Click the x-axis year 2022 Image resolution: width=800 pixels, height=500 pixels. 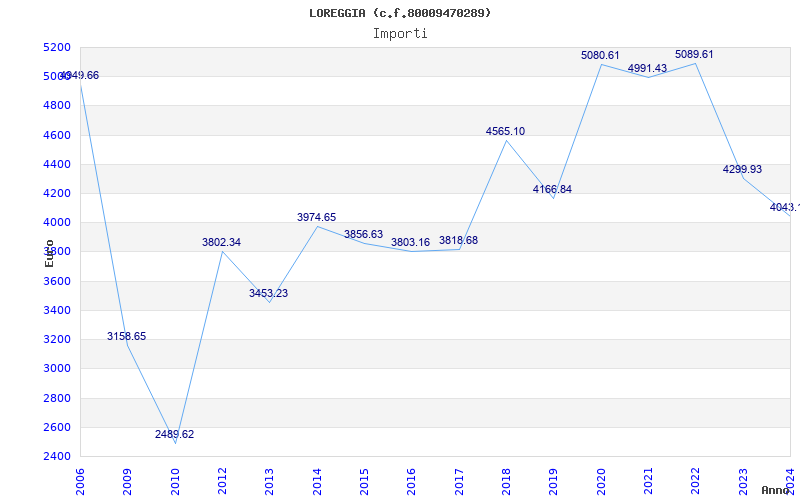(x=696, y=482)
